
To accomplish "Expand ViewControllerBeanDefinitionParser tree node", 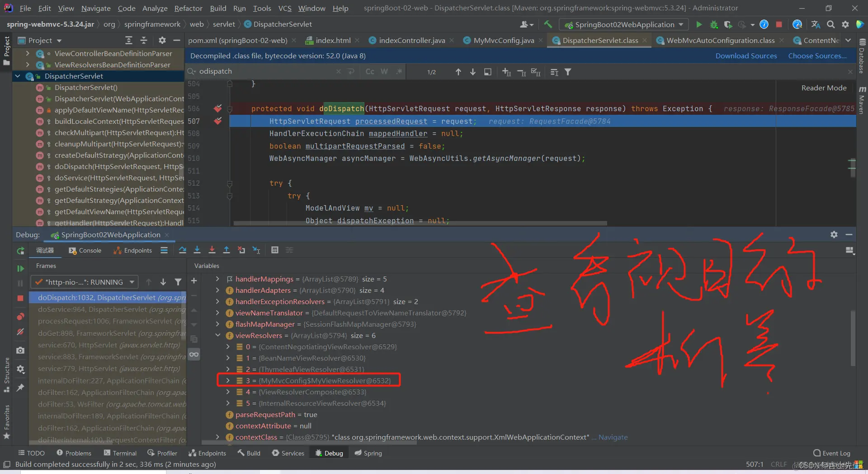I will click(x=28, y=53).
